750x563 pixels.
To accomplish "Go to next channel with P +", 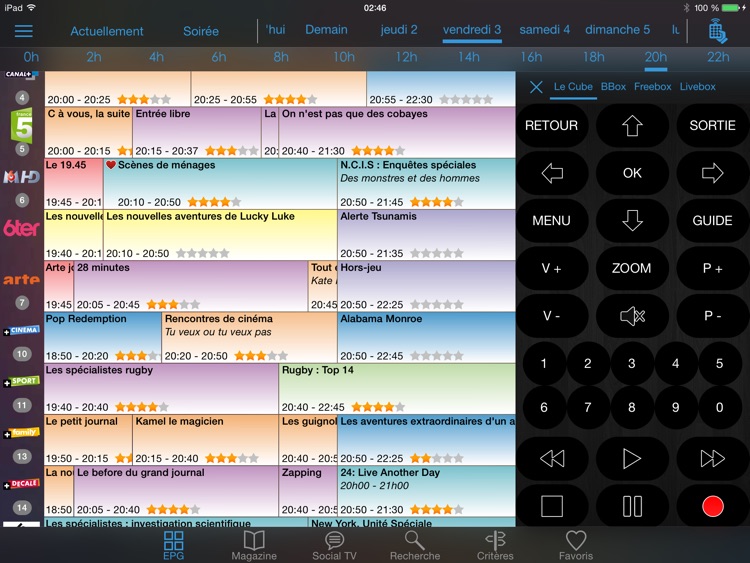I will 712,268.
